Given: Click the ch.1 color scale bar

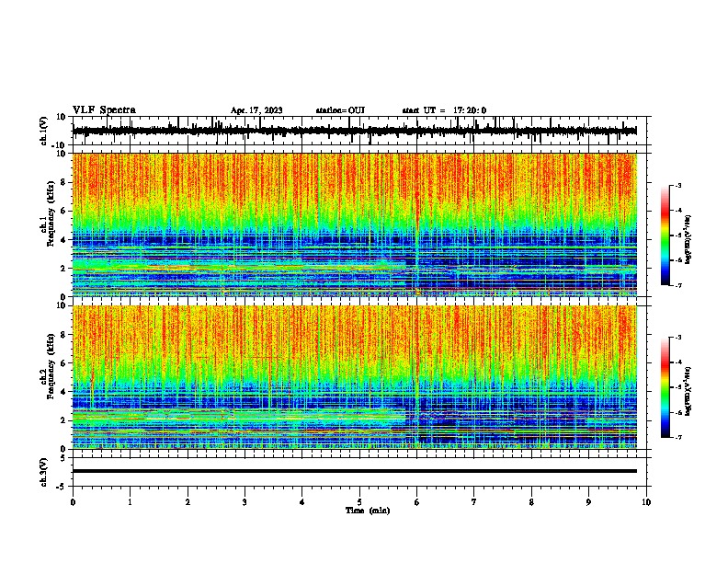Looking at the screenshot, I should tap(665, 236).
